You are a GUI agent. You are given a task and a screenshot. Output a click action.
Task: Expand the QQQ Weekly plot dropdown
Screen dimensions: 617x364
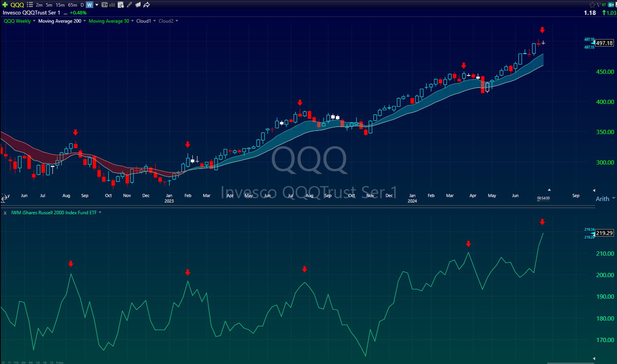pyautogui.click(x=34, y=21)
